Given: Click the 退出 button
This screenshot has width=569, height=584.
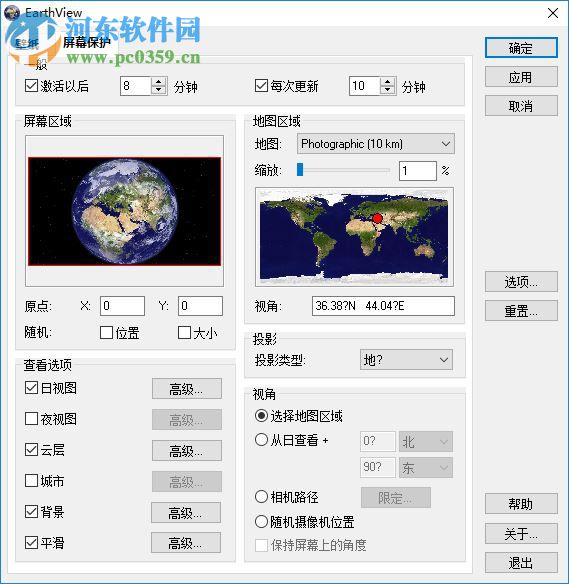Looking at the screenshot, I should (521, 562).
